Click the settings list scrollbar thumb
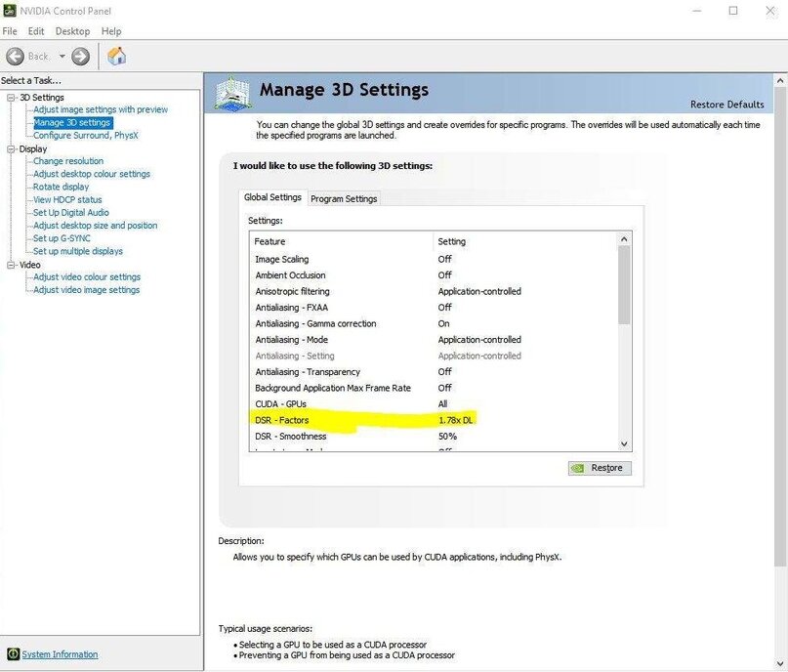 (624, 285)
